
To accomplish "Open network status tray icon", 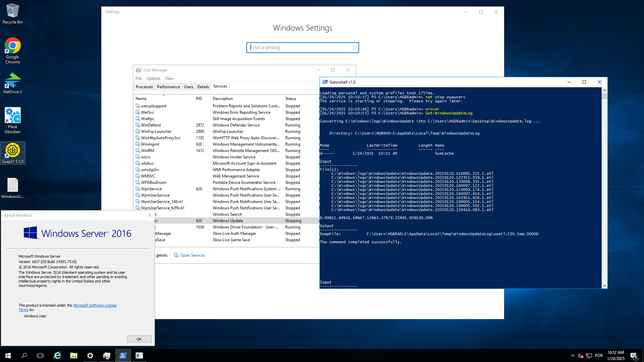I will click(589, 356).
